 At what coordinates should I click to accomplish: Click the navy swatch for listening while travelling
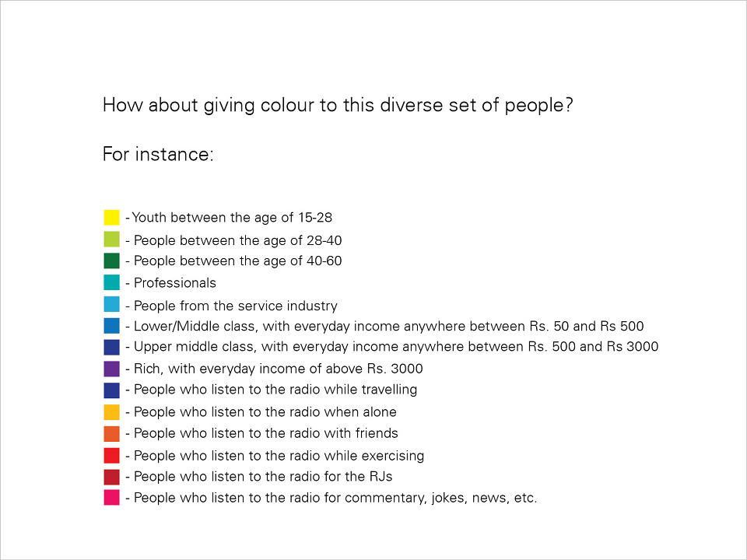[111, 390]
